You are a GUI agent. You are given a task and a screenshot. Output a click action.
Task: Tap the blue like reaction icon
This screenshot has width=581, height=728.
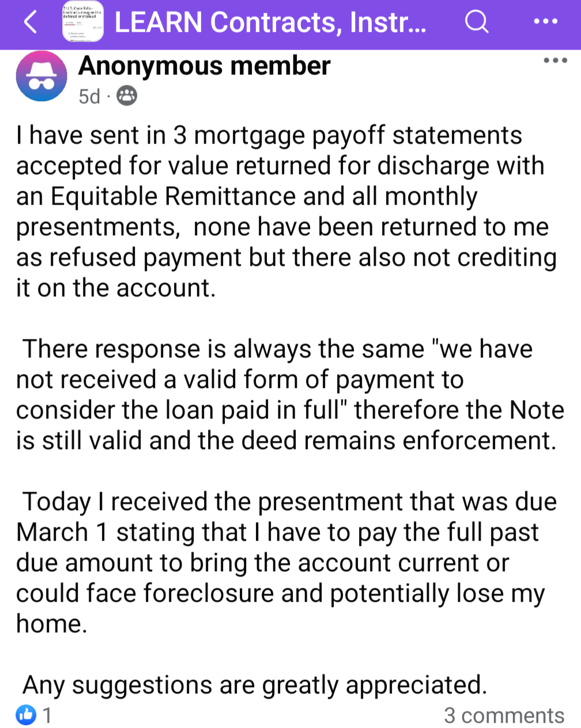click(x=27, y=715)
